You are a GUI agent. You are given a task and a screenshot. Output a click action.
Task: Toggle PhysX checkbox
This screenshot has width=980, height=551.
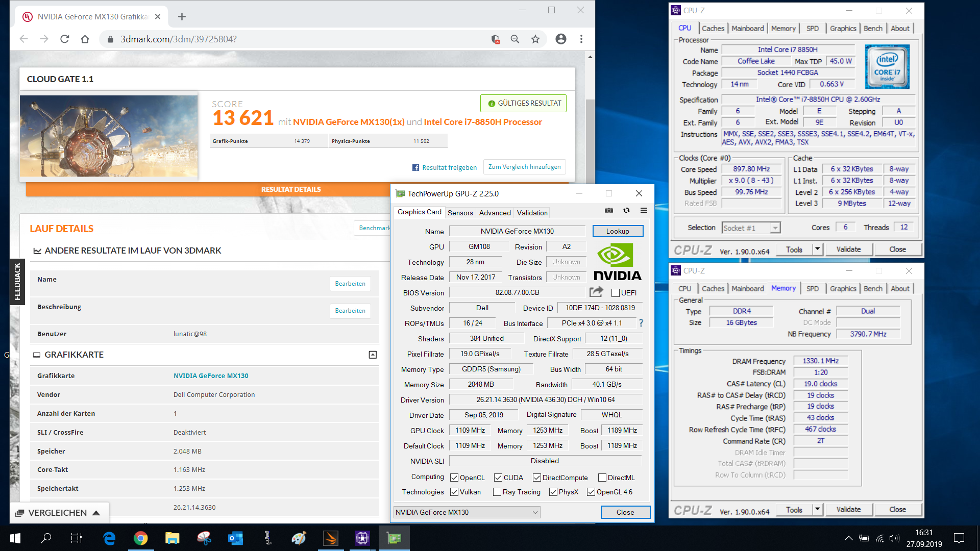[553, 492]
